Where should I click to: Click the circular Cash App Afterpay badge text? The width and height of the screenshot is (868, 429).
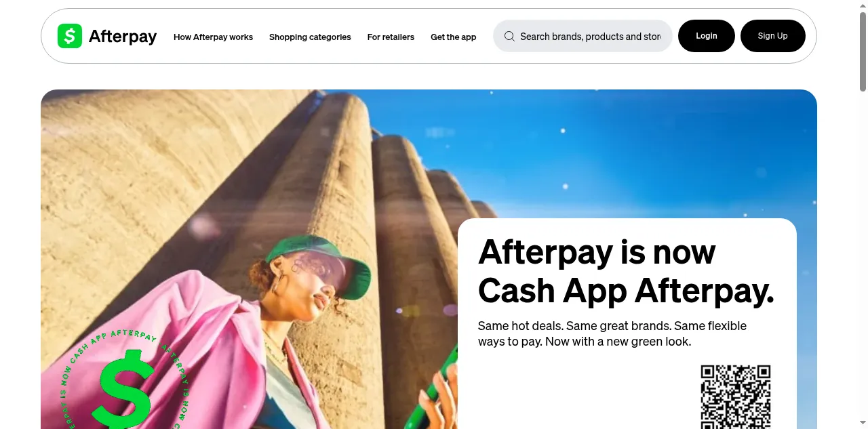click(x=123, y=380)
